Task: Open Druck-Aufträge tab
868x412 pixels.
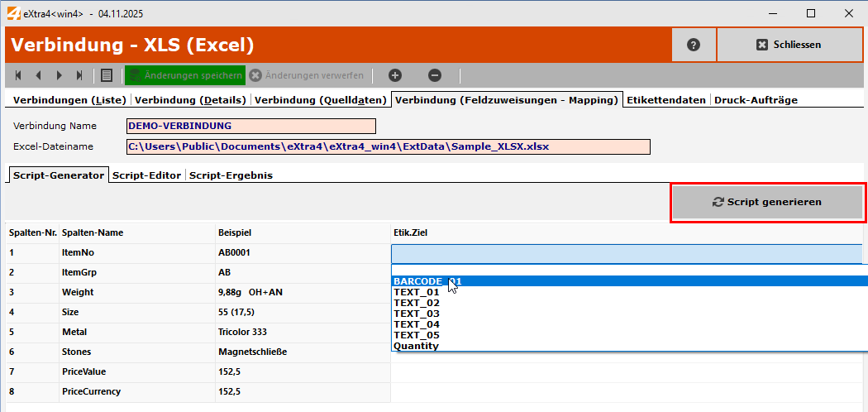Action: click(756, 100)
